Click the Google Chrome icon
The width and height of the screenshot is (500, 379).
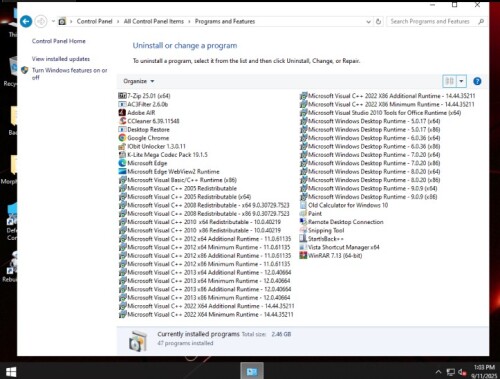point(122,138)
